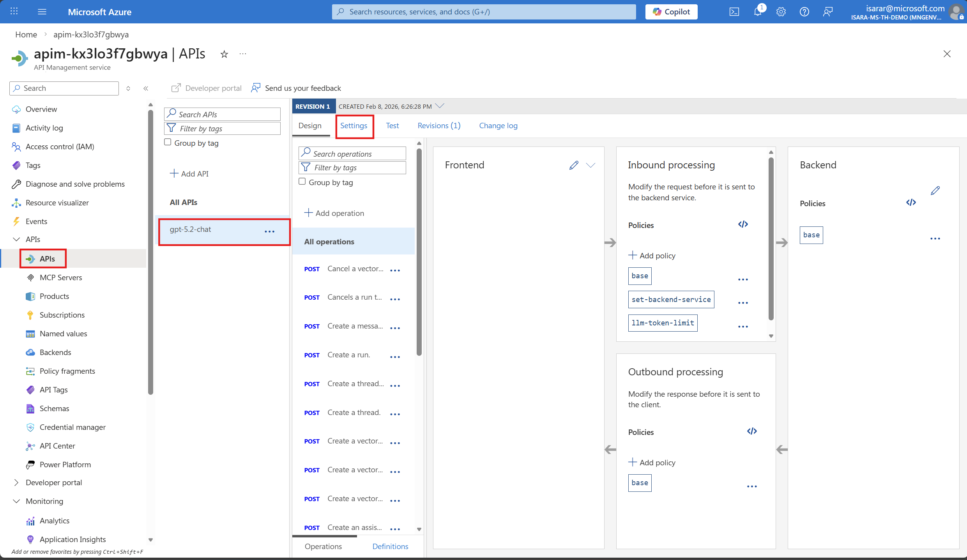Expand the Frontend panel chevron
Image resolution: width=967 pixels, height=560 pixels.
(591, 165)
